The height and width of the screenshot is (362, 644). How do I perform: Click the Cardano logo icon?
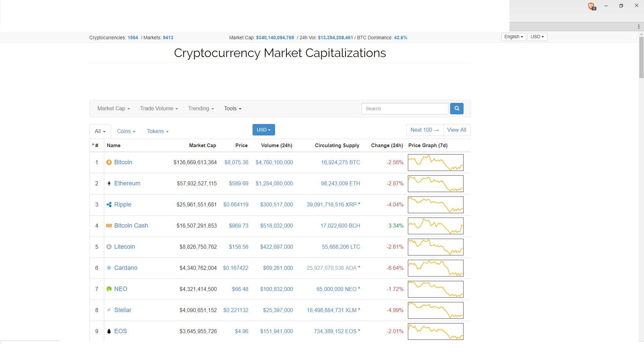pos(109,268)
